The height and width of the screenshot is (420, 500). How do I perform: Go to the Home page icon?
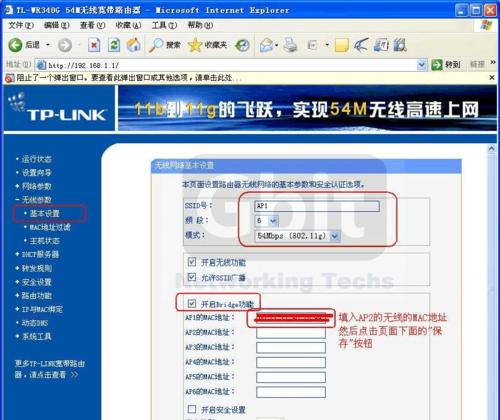(x=134, y=45)
